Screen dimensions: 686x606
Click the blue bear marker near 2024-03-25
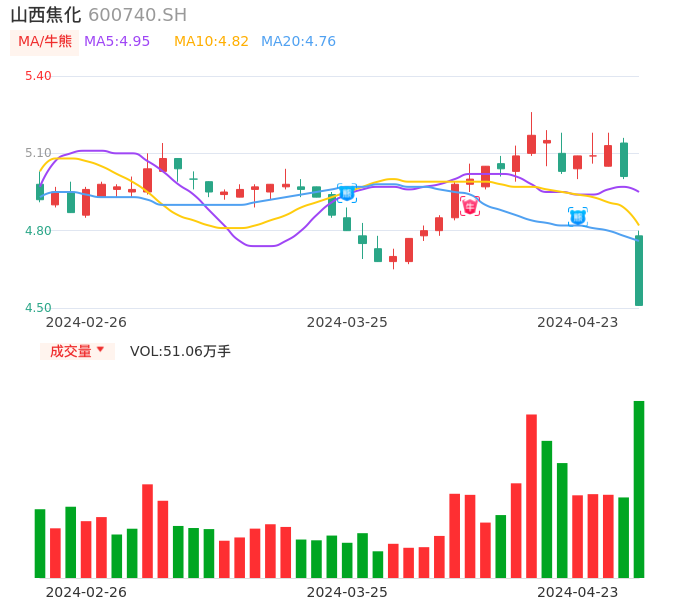tap(347, 193)
